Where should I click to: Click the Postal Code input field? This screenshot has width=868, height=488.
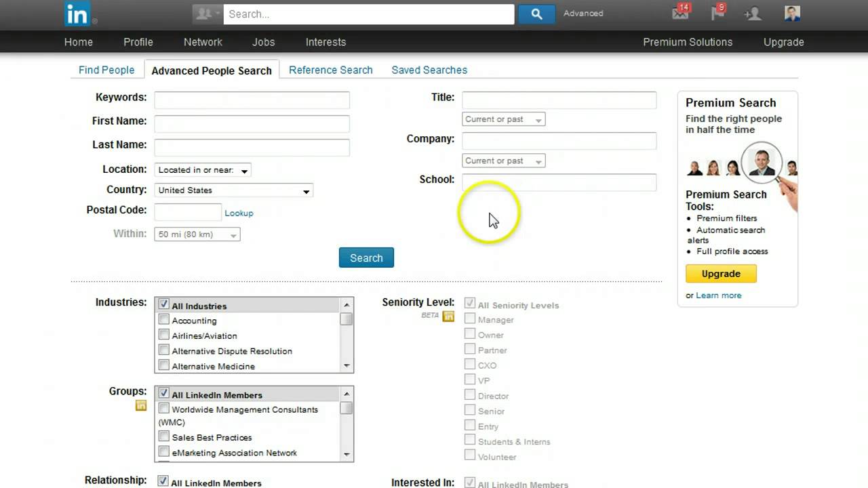(188, 212)
